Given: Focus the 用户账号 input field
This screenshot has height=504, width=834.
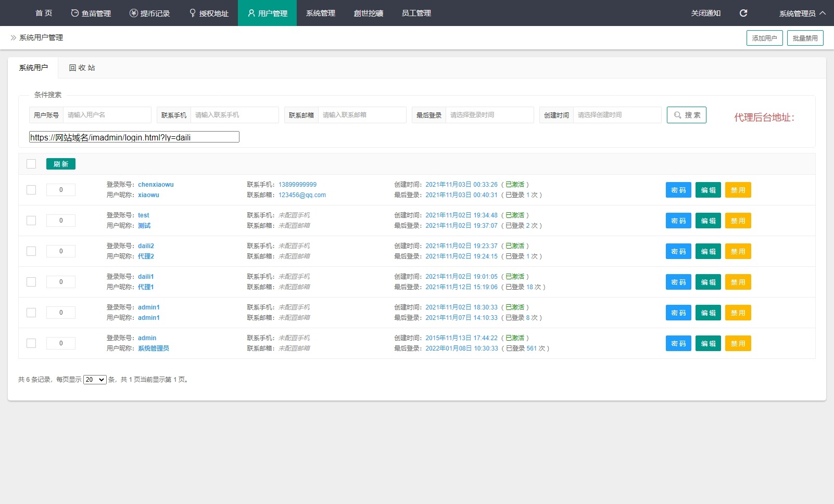Looking at the screenshot, I should point(107,115).
